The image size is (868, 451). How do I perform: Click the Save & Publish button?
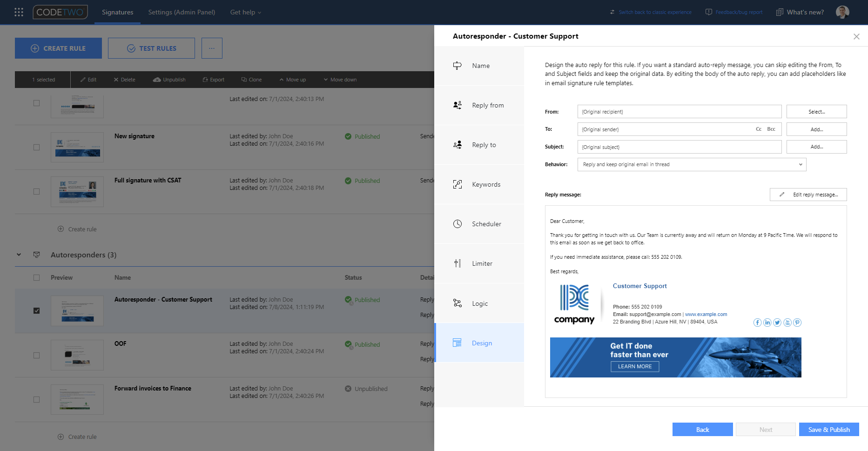point(828,429)
